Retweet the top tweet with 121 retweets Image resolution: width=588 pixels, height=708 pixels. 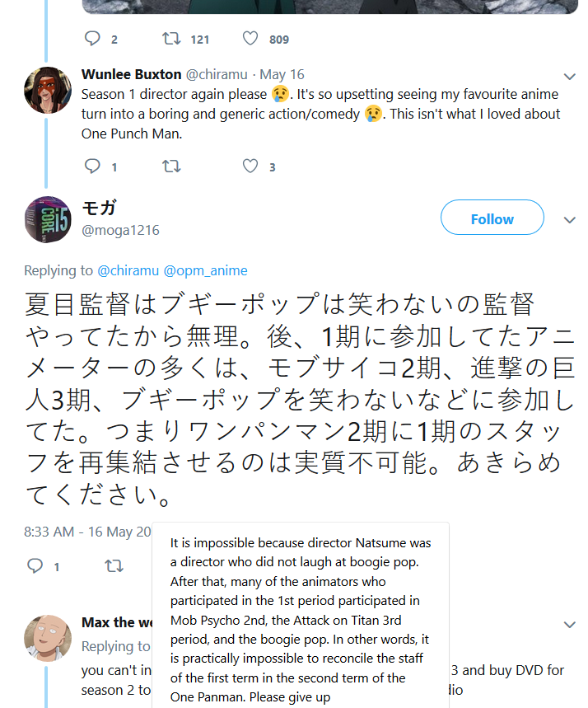171,39
